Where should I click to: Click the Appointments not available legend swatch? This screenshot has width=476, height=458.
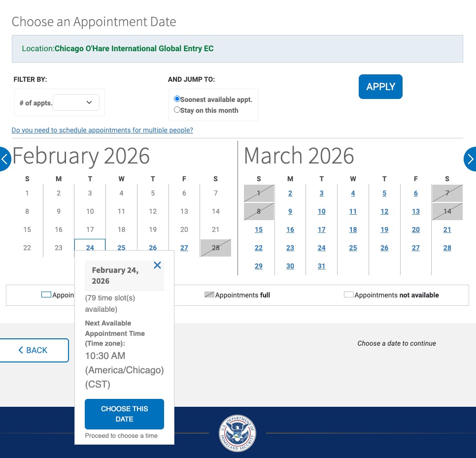point(349,294)
